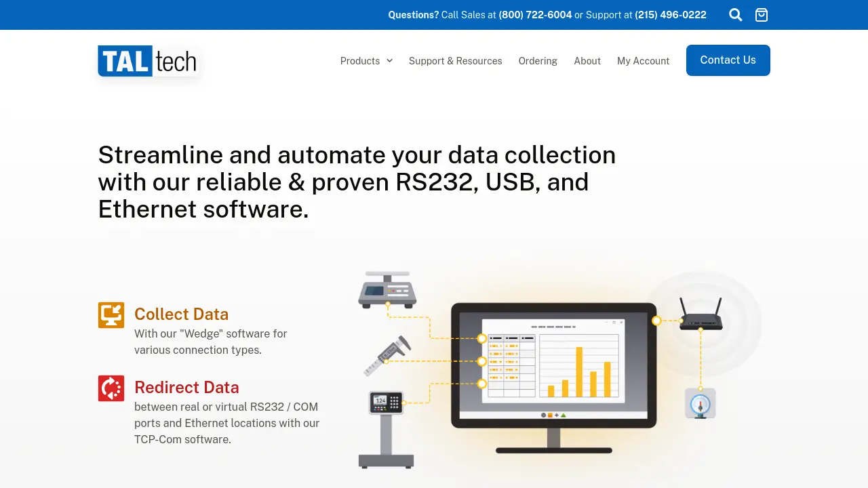The height and width of the screenshot is (488, 868).
Task: Open the shopping cart icon
Action: click(762, 15)
